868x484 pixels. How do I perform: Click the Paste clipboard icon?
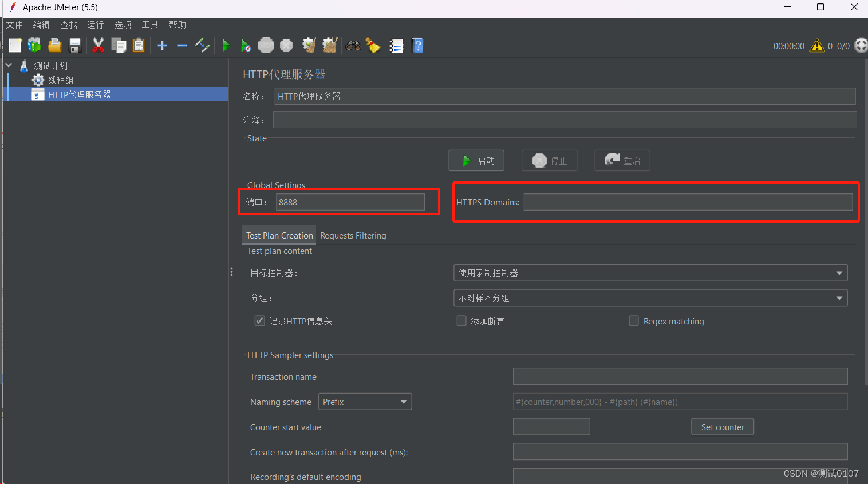pyautogui.click(x=139, y=46)
